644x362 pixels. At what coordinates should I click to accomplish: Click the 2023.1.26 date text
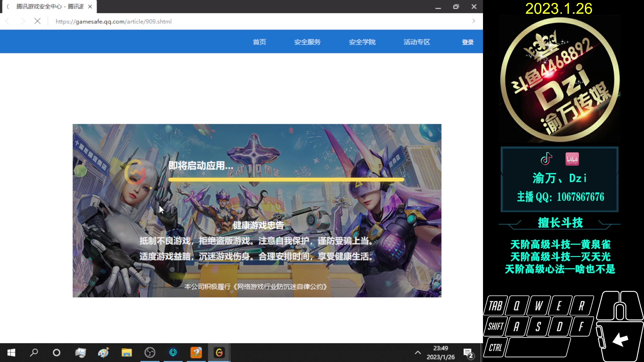(x=559, y=9)
